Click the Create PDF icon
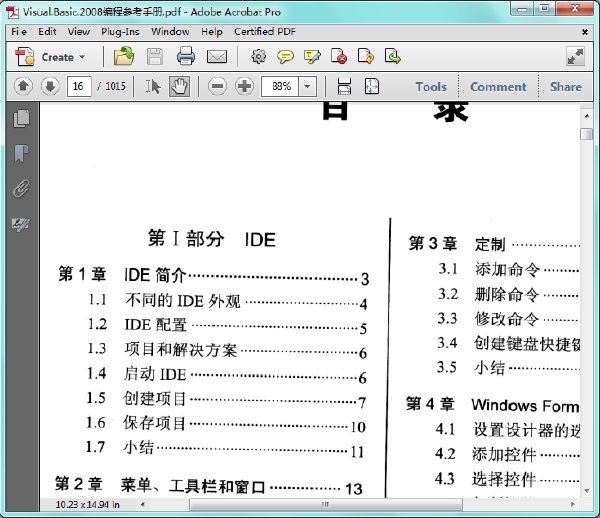The image size is (600, 518). (25, 57)
